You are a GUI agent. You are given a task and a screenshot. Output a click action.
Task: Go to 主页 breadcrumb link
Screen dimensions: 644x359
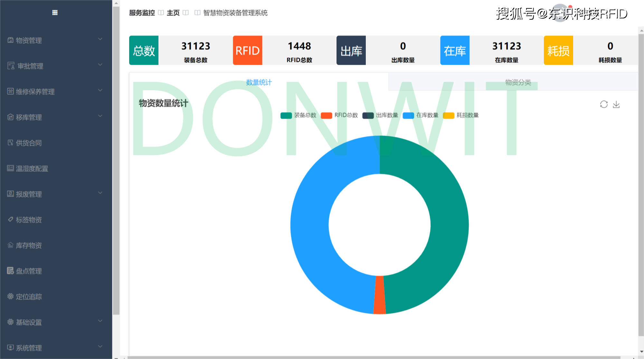173,13
